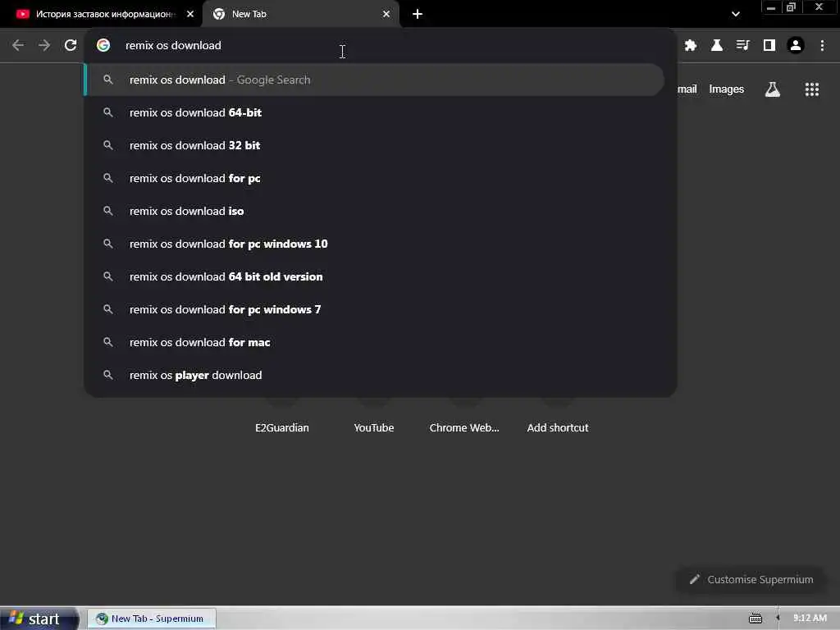
Task: Click the 9:12 AM taskbar clock
Action: click(x=810, y=619)
